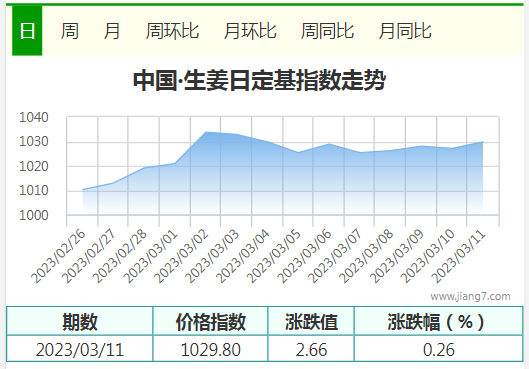
Task: Click the 1030 y-axis label
Action: tap(34, 142)
